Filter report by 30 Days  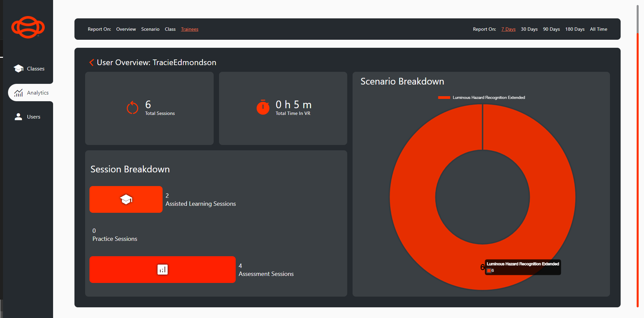click(529, 29)
